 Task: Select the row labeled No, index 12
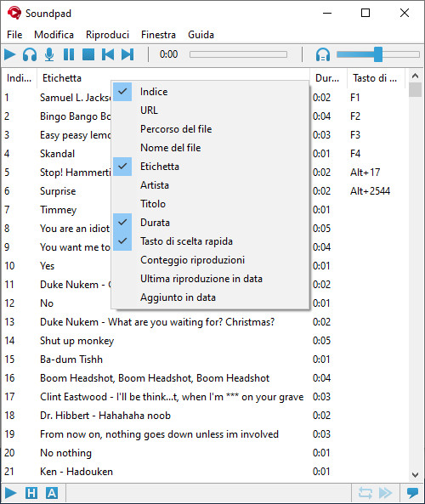pyautogui.click(x=205, y=303)
